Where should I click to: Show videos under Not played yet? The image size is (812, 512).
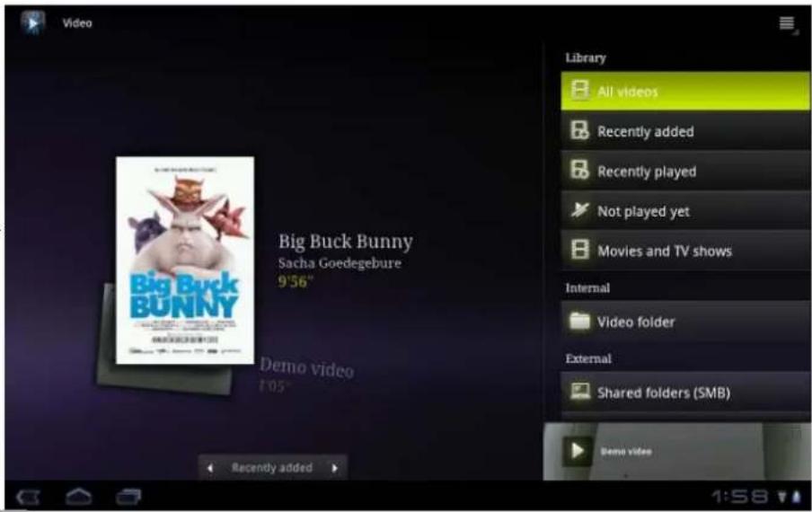pyautogui.click(x=685, y=211)
